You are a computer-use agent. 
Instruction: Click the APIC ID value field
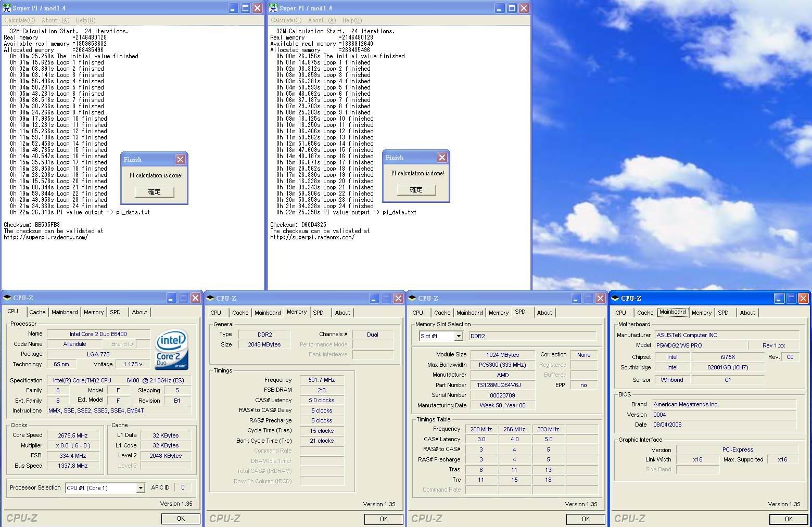click(x=183, y=487)
